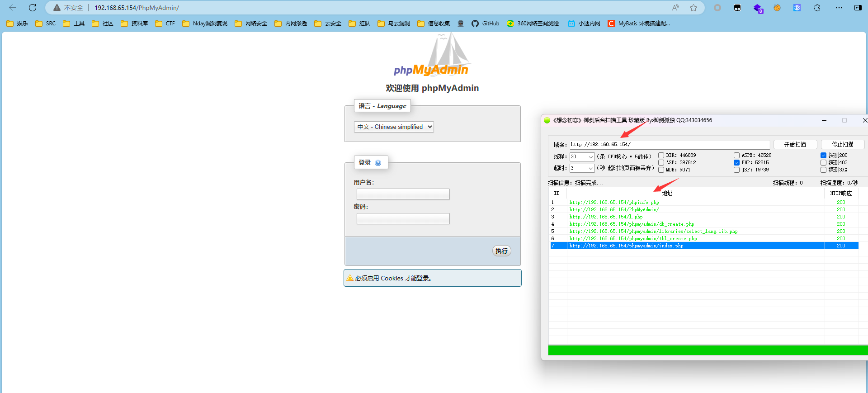Click the purple layered extension icon with badge
Viewport: 868px width, 393px height.
[758, 8]
